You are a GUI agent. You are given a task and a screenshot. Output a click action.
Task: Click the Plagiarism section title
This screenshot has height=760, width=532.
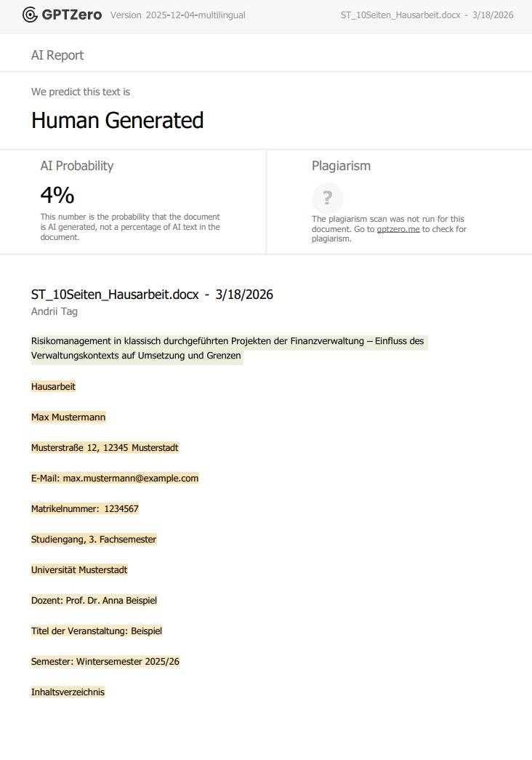coord(341,166)
